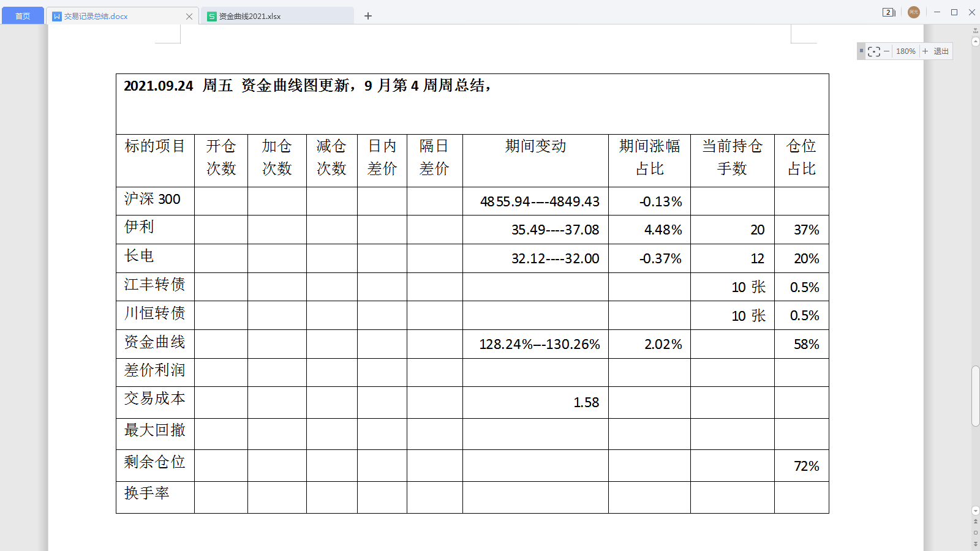Click the 180% zoom level value
The height and width of the screenshot is (551, 980).
[x=905, y=51]
